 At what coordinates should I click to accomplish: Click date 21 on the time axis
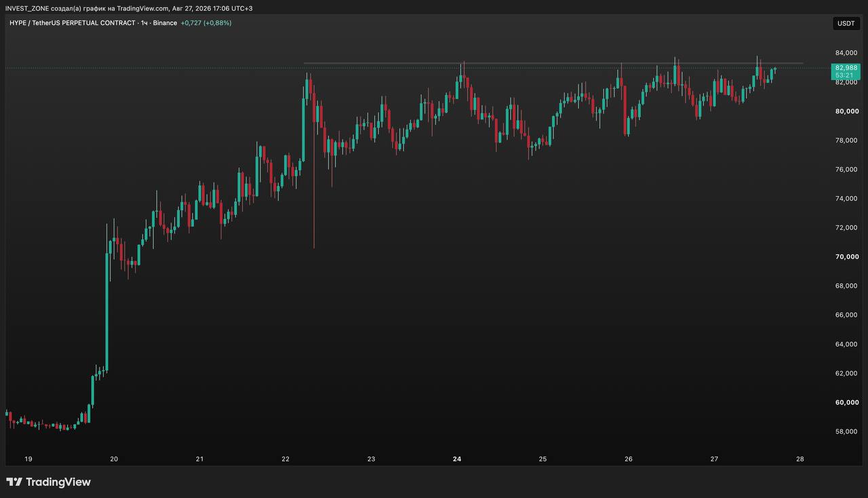(x=199, y=459)
